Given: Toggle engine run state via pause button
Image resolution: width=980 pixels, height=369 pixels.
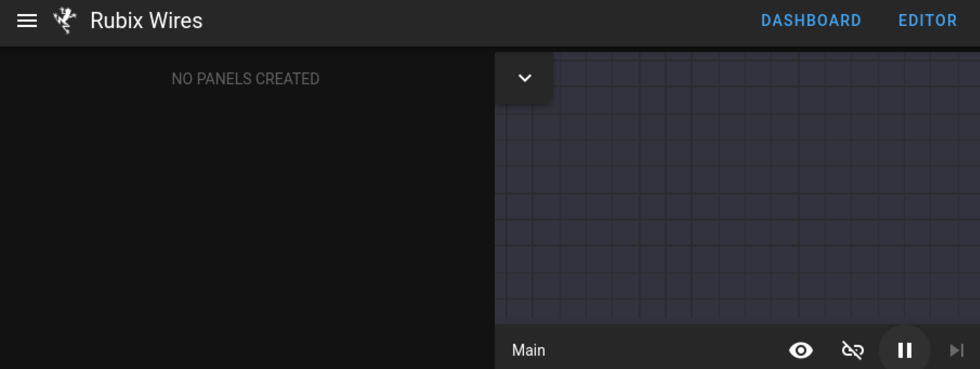Looking at the screenshot, I should [x=905, y=350].
